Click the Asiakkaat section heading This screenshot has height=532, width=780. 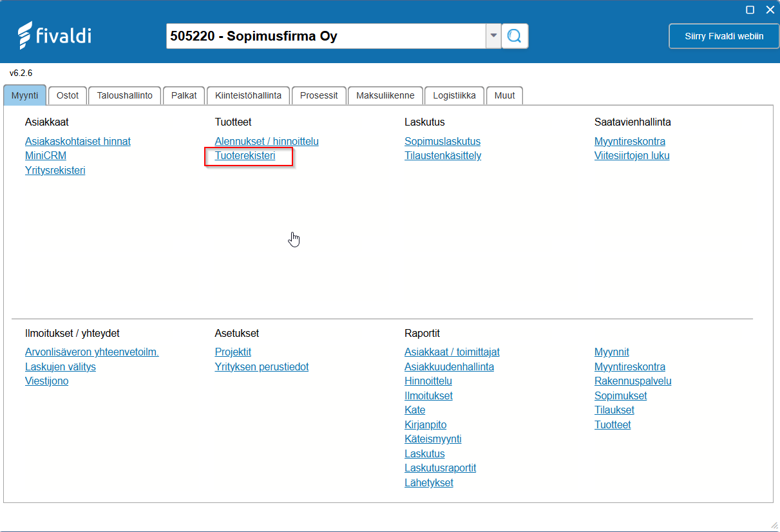point(47,122)
